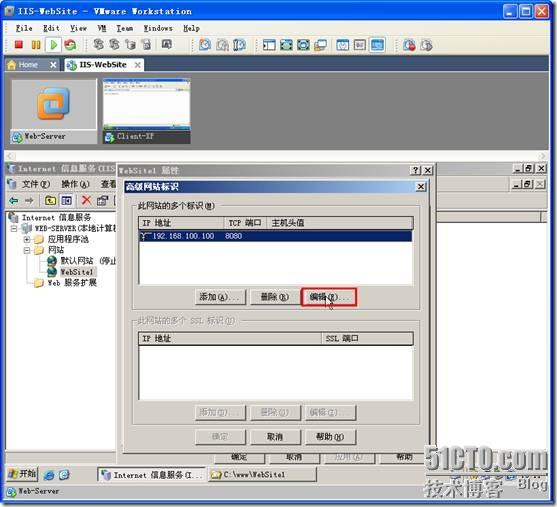
Task: Click the 编辑(E)... button under site identities
Action: click(329, 297)
